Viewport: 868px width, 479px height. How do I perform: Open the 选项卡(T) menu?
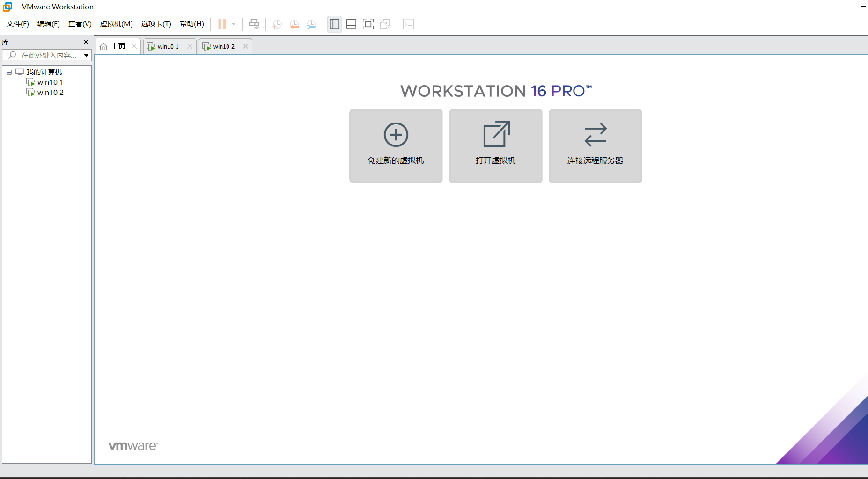click(156, 24)
